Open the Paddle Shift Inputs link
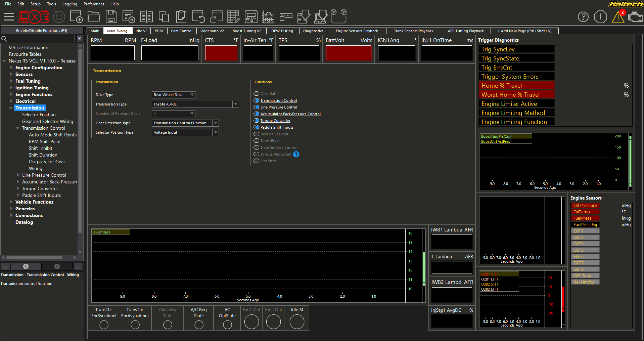644x341 pixels. (277, 127)
